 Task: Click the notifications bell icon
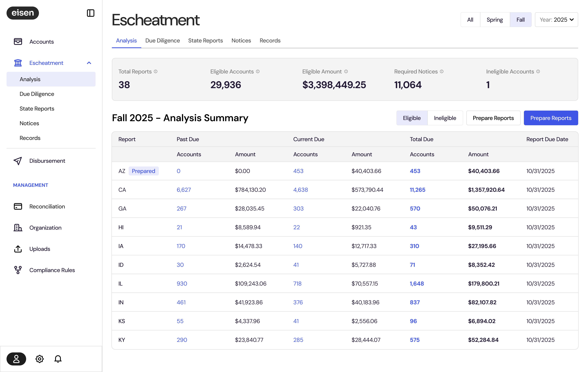point(58,359)
